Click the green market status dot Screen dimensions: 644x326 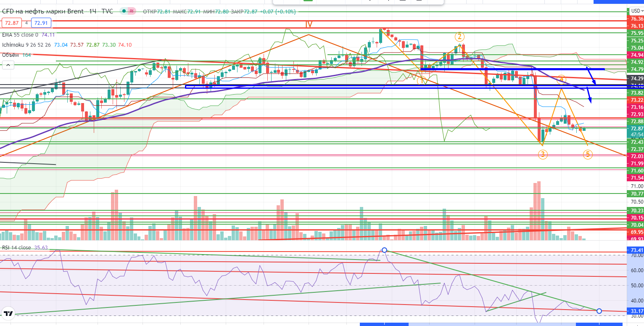pos(123,11)
